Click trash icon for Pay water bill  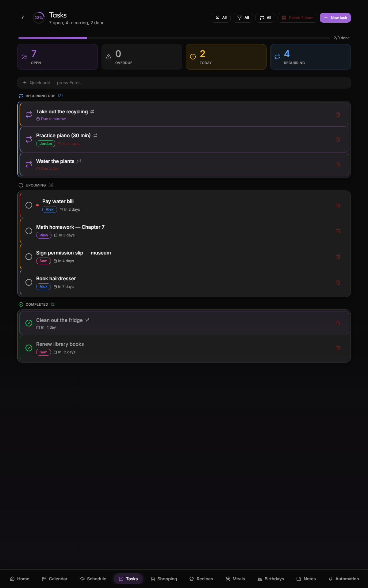coord(338,205)
